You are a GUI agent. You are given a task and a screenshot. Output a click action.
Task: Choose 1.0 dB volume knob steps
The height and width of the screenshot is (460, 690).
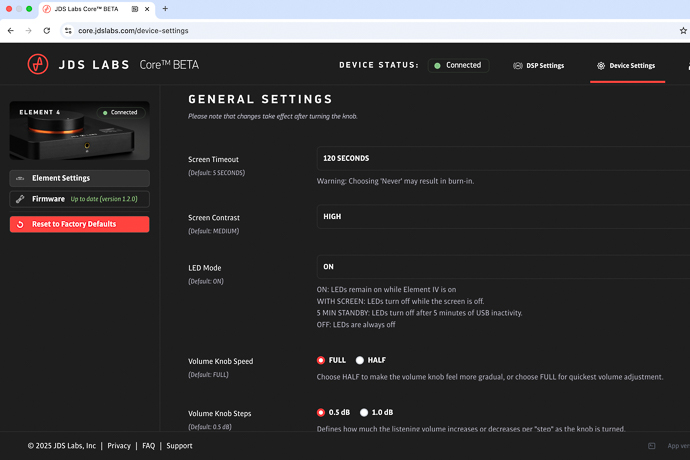coord(363,412)
